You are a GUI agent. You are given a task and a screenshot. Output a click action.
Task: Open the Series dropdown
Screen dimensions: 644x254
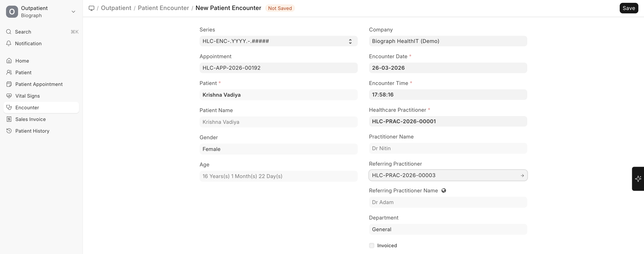(278, 41)
